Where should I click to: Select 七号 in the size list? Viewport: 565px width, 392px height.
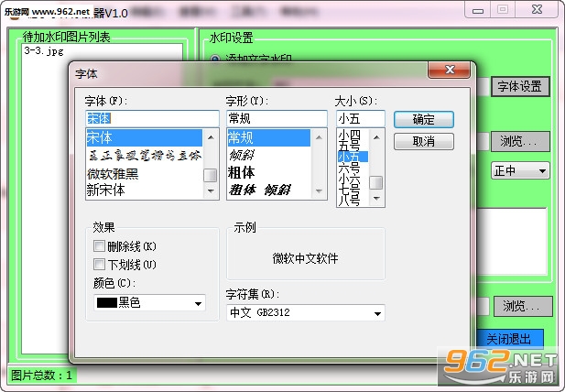(x=353, y=190)
